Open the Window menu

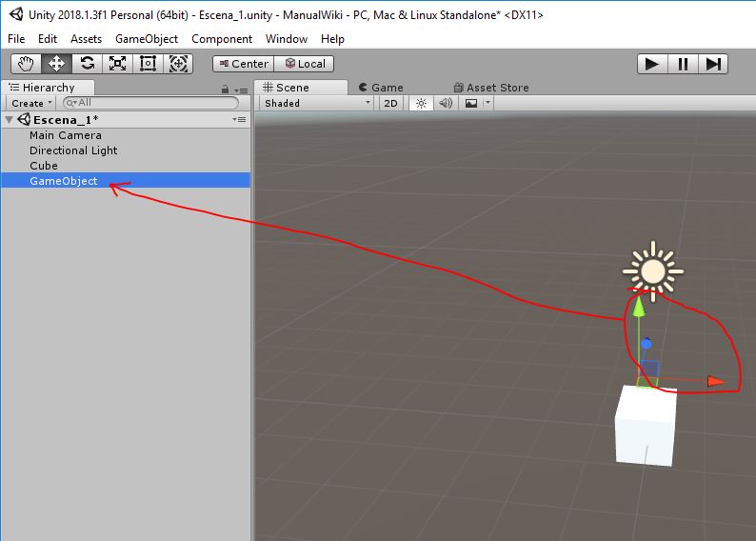tap(287, 38)
